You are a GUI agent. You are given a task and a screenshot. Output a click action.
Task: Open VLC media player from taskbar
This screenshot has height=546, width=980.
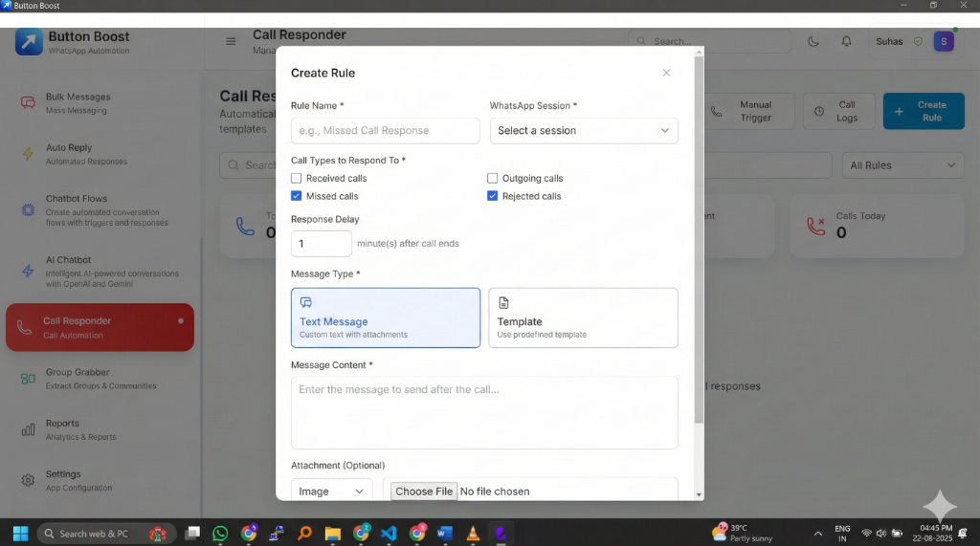click(x=473, y=534)
